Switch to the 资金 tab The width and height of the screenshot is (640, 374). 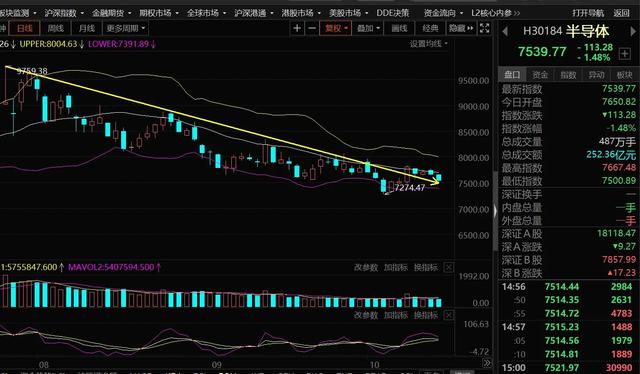tap(540, 75)
